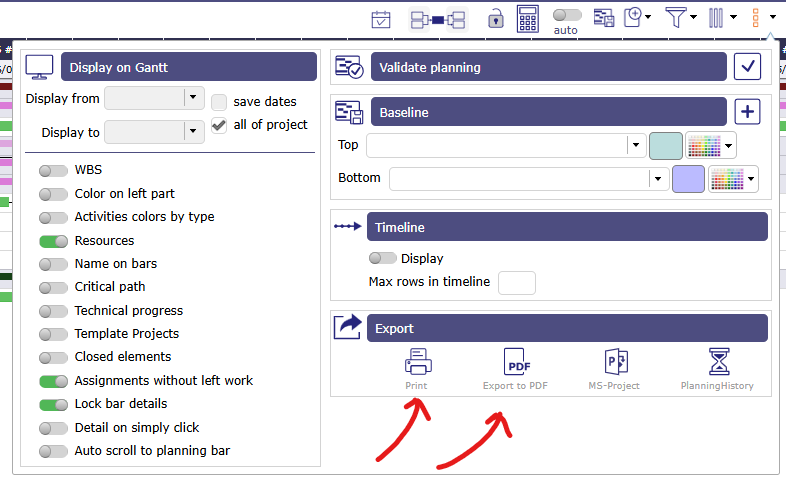This screenshot has width=786, height=498.
Task: Toggle the auto switch in toolbar
Action: [566, 15]
